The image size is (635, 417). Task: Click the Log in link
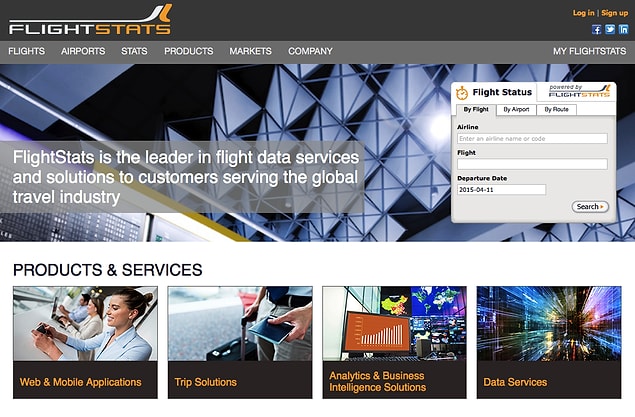click(x=584, y=13)
